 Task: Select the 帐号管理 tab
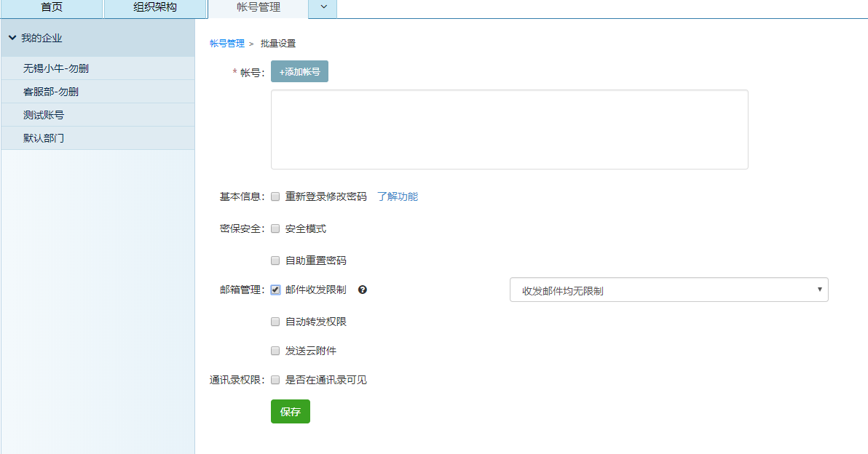pyautogui.click(x=259, y=8)
